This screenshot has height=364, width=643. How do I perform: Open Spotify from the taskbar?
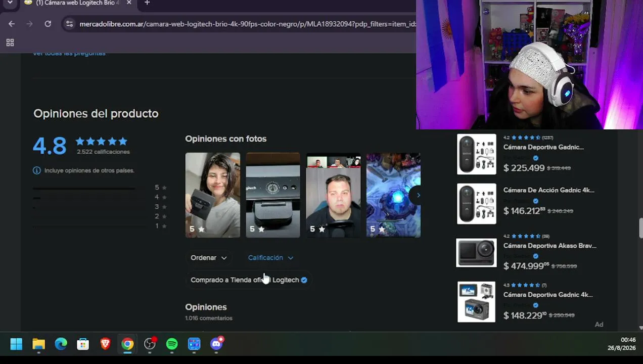(x=172, y=344)
